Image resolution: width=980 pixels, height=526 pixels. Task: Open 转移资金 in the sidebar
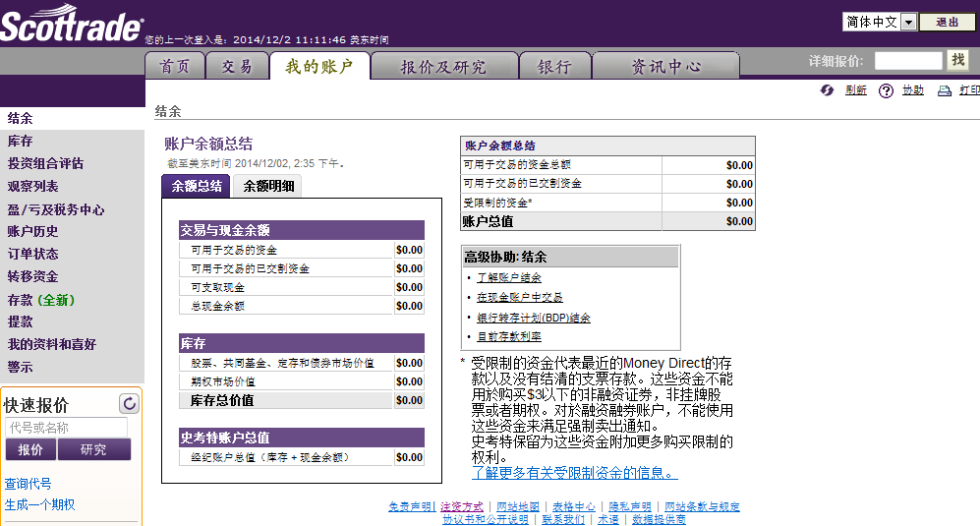click(x=32, y=276)
